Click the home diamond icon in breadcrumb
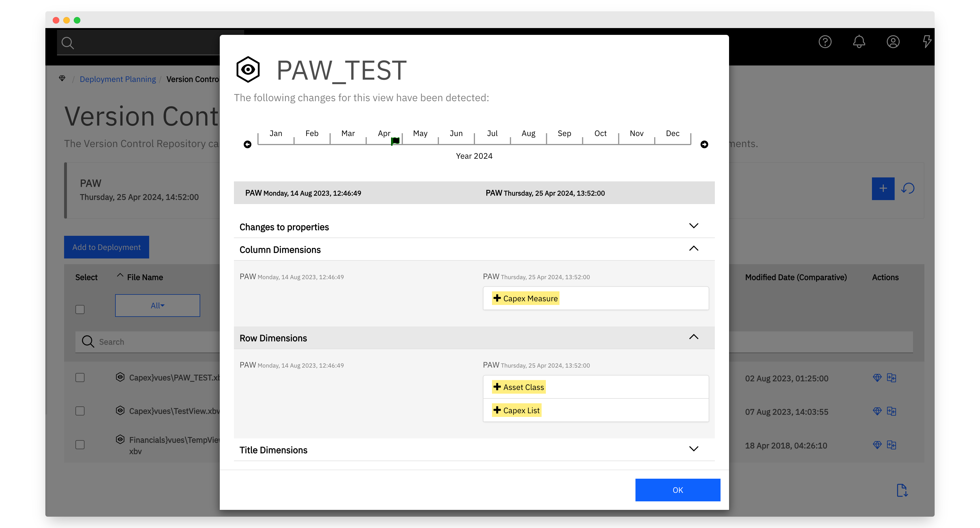The height and width of the screenshot is (528, 980). pyautogui.click(x=62, y=79)
